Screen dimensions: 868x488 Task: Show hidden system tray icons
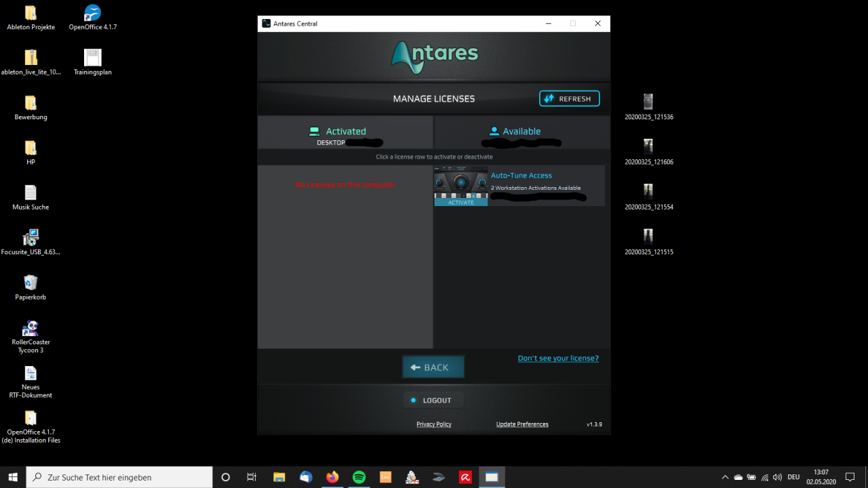pos(725,477)
